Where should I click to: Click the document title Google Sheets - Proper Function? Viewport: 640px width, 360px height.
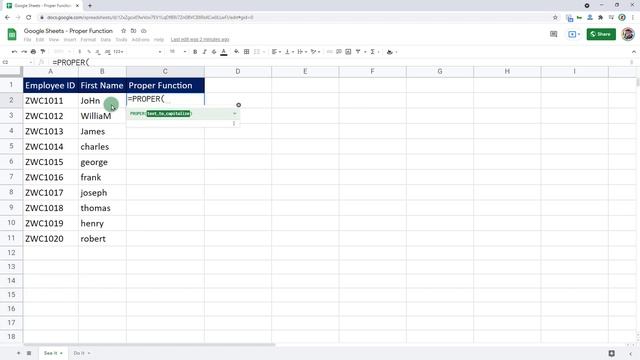tap(68, 31)
